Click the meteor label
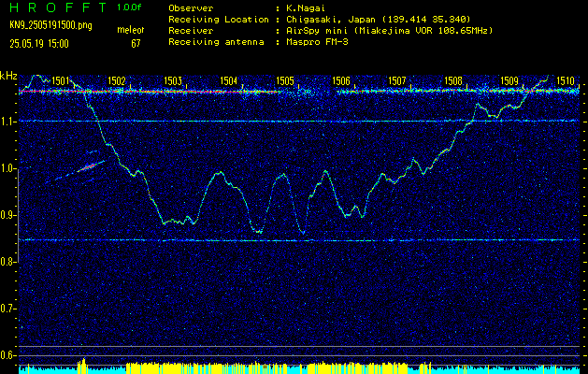Viewport: 588px width, 374px height. [131, 30]
